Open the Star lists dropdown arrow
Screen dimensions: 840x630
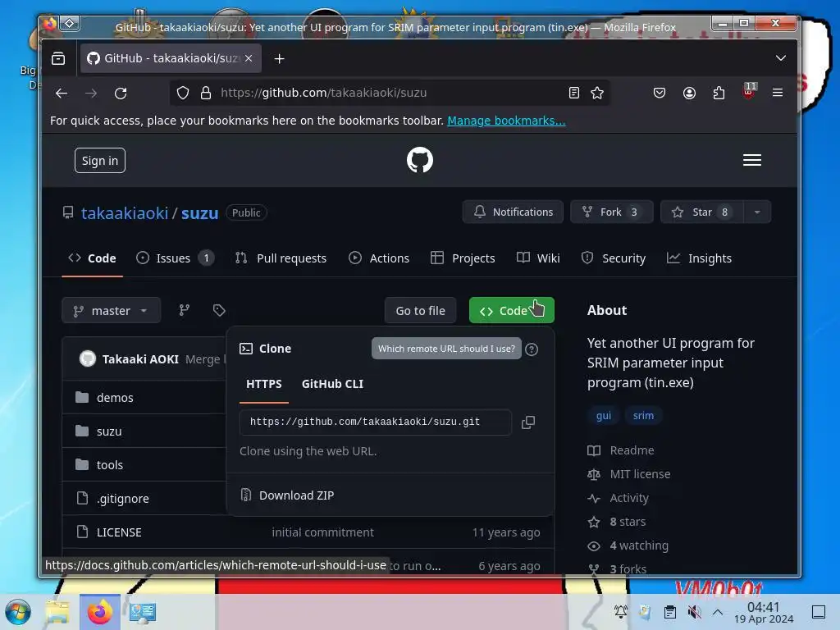(757, 212)
